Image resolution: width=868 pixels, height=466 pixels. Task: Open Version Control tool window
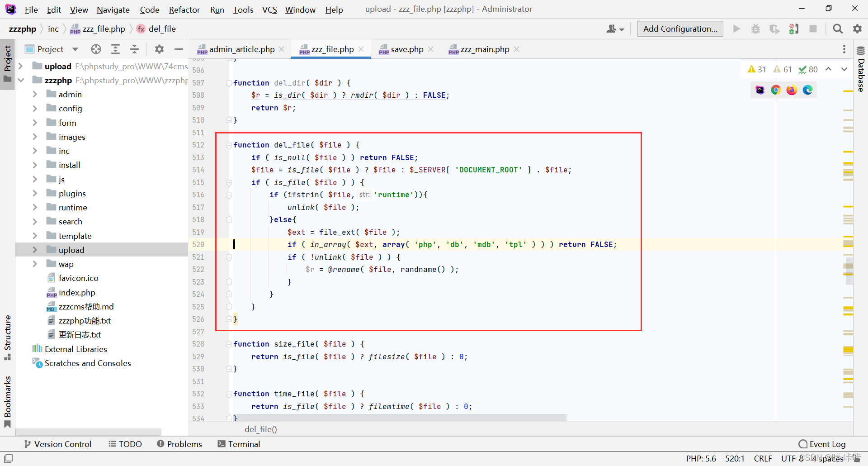click(58, 444)
